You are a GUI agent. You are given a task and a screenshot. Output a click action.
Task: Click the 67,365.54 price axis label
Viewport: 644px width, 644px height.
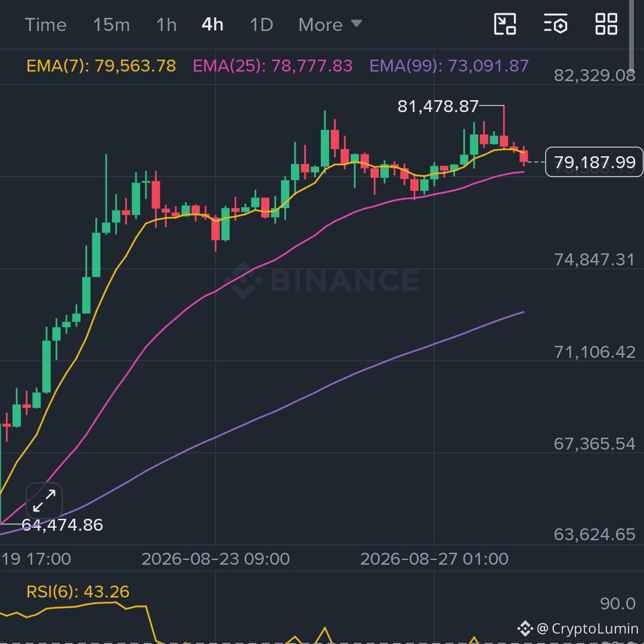pos(595,444)
